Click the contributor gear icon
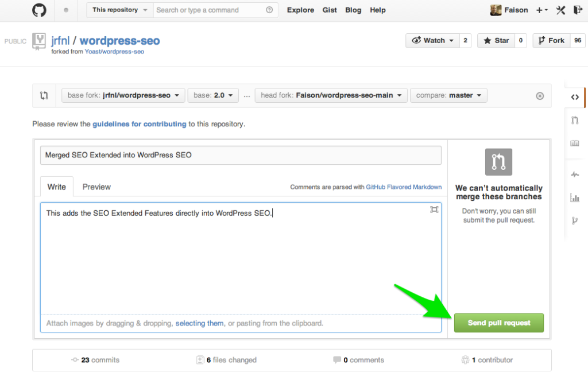 [465, 360]
